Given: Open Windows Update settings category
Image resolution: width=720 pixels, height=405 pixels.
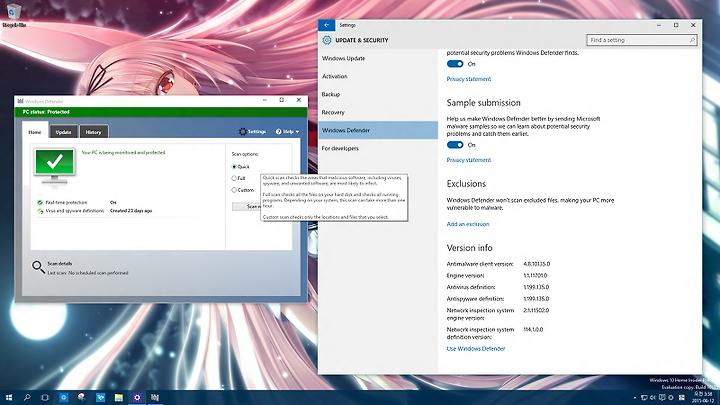Looking at the screenshot, I should [378, 58].
